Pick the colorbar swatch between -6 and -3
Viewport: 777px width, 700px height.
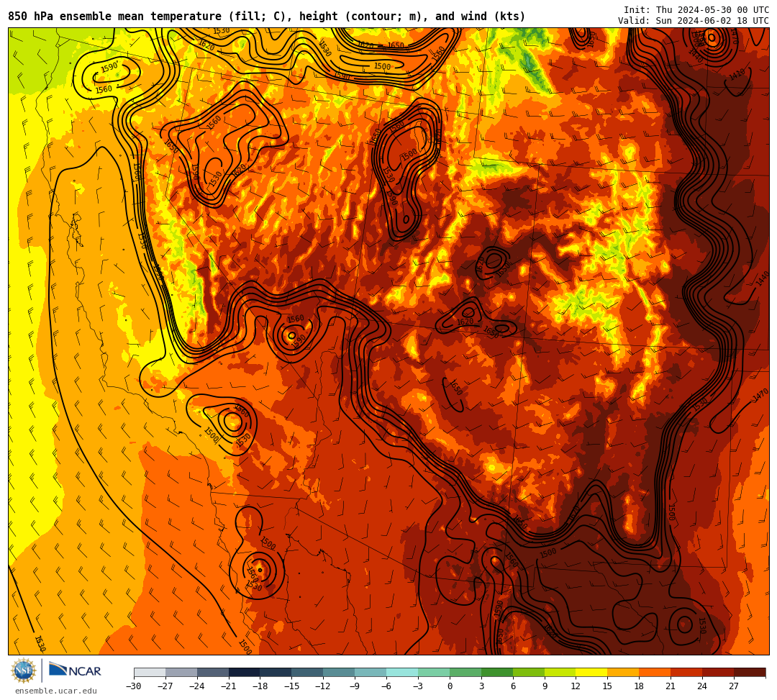(402, 672)
